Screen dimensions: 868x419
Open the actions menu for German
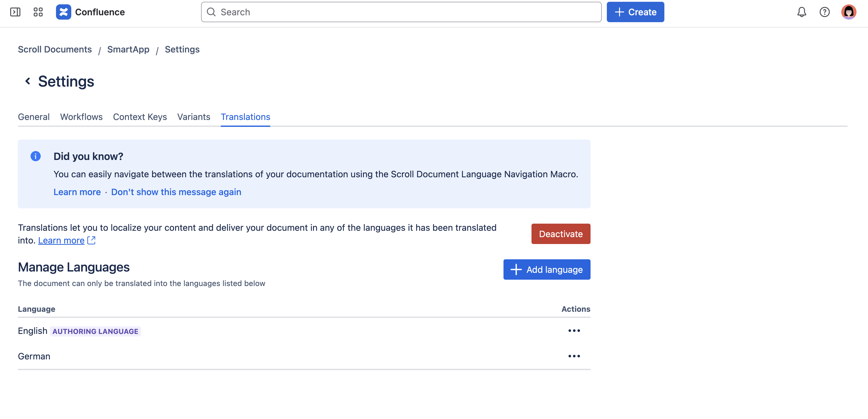point(574,356)
